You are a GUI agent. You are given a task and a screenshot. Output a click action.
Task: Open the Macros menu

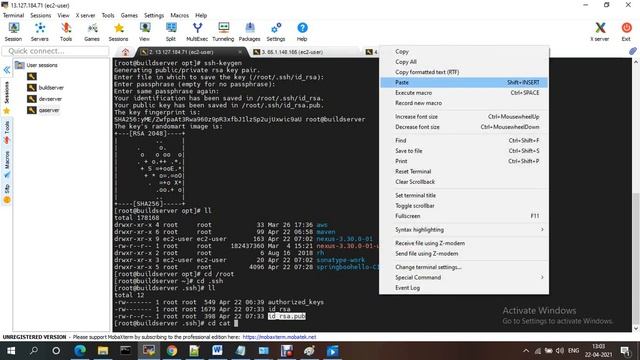click(180, 15)
